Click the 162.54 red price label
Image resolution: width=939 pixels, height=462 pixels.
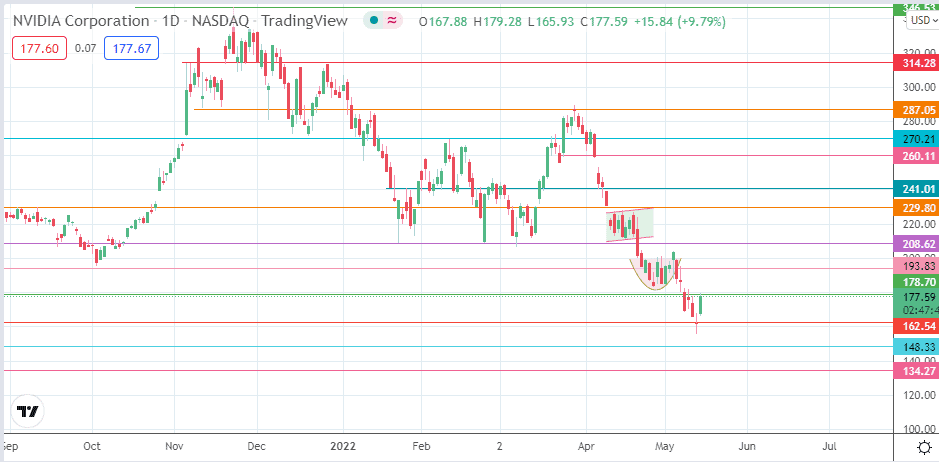pyautogui.click(x=915, y=327)
